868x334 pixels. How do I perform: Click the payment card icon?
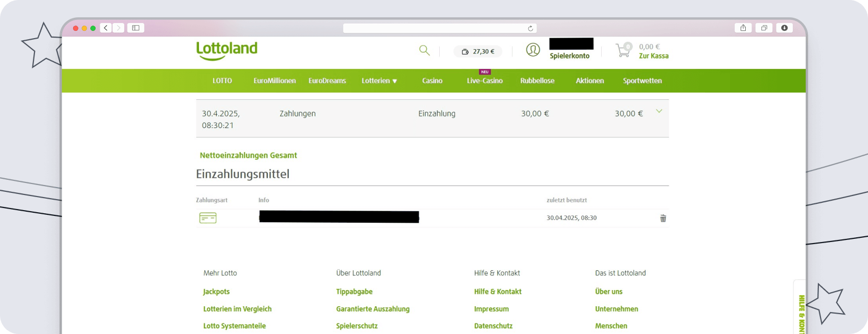[x=208, y=218]
